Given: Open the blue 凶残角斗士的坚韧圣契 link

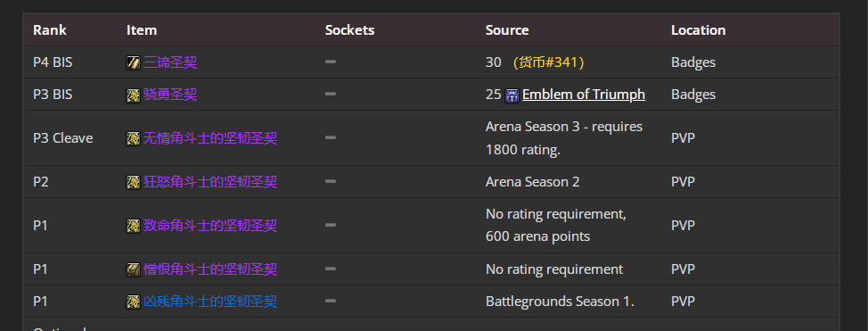Looking at the screenshot, I should [210, 301].
